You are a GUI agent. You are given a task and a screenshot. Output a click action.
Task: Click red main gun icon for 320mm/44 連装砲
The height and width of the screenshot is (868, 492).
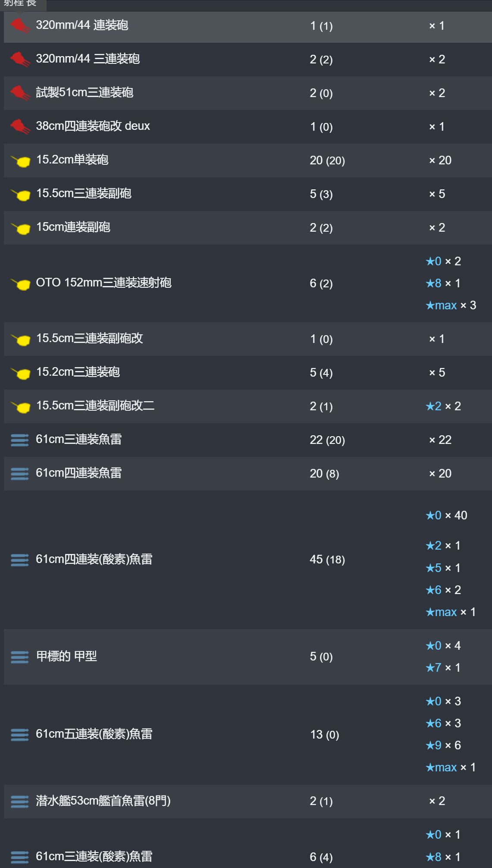(20, 25)
